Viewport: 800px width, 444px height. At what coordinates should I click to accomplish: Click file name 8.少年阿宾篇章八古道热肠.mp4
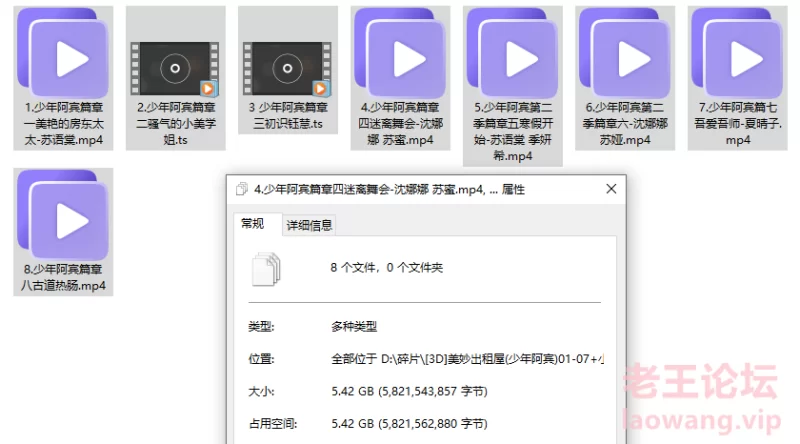(63, 277)
